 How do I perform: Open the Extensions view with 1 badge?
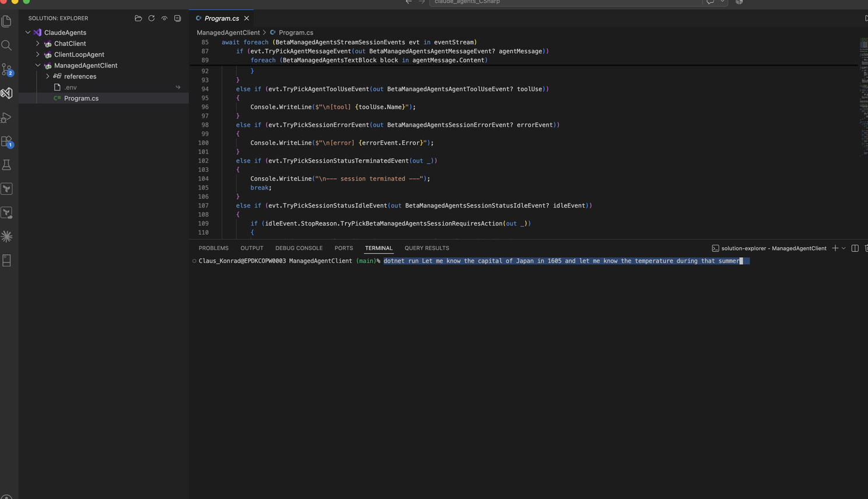6,141
